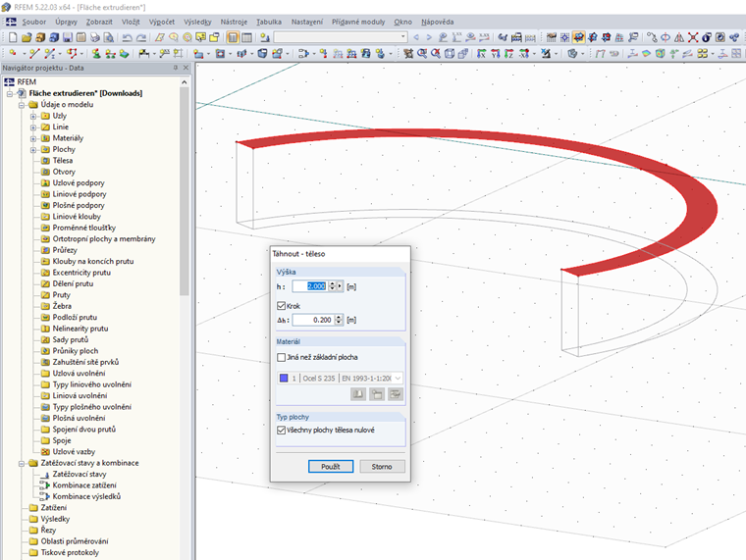Viewport: 746px width, 560px height.
Task: Collapse the 'Údaje o modelu' branch
Action: pos(22,105)
